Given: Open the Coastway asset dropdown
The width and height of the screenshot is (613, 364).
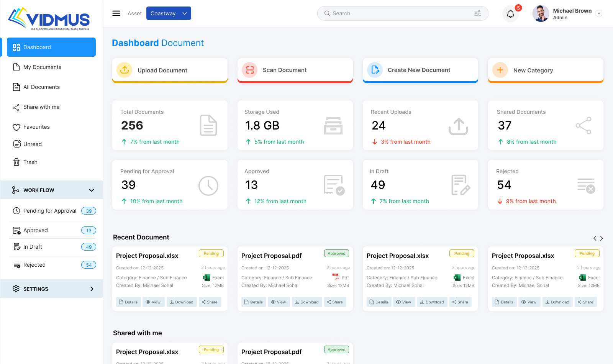Looking at the screenshot, I should click(x=169, y=13).
